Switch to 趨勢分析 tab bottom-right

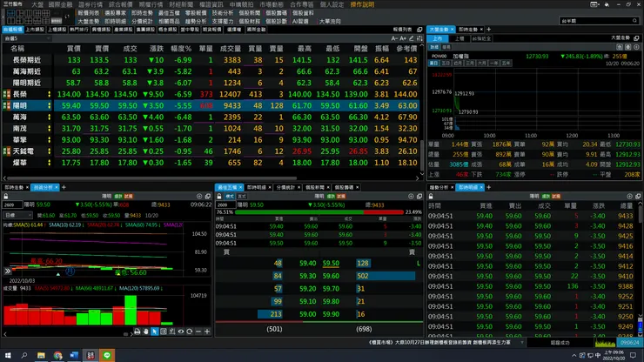click(439, 187)
